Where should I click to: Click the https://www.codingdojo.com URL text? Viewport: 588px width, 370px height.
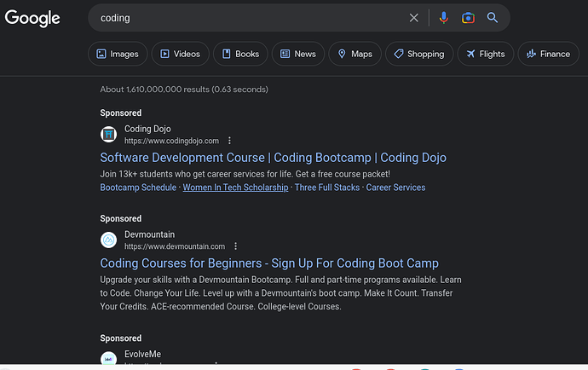pos(172,141)
